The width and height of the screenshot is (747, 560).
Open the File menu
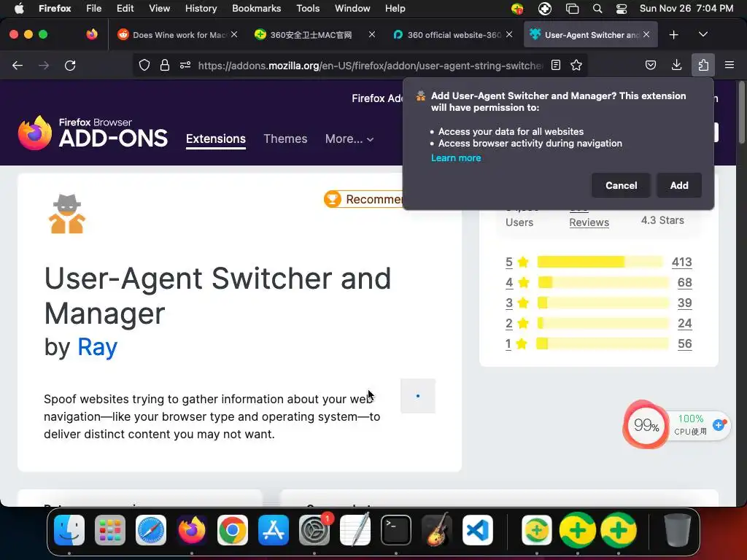93,9
